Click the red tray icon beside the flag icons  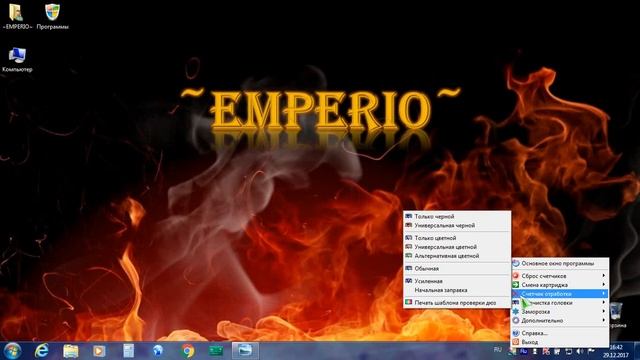[x=546, y=351]
